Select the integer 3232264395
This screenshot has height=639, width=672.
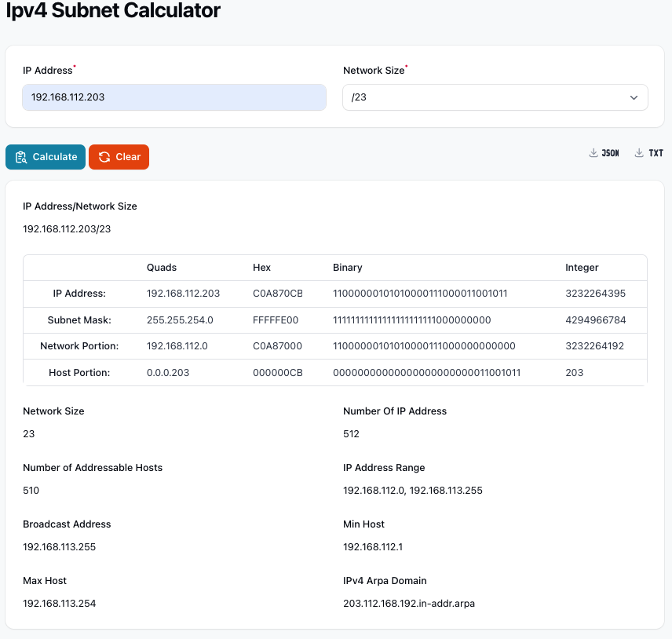[x=595, y=294]
